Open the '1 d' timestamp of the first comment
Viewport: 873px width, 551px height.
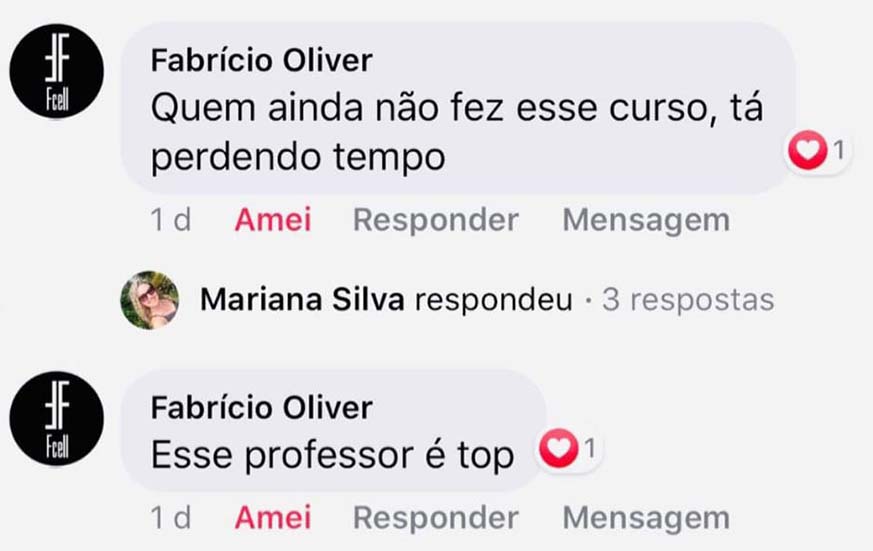pos(171,220)
